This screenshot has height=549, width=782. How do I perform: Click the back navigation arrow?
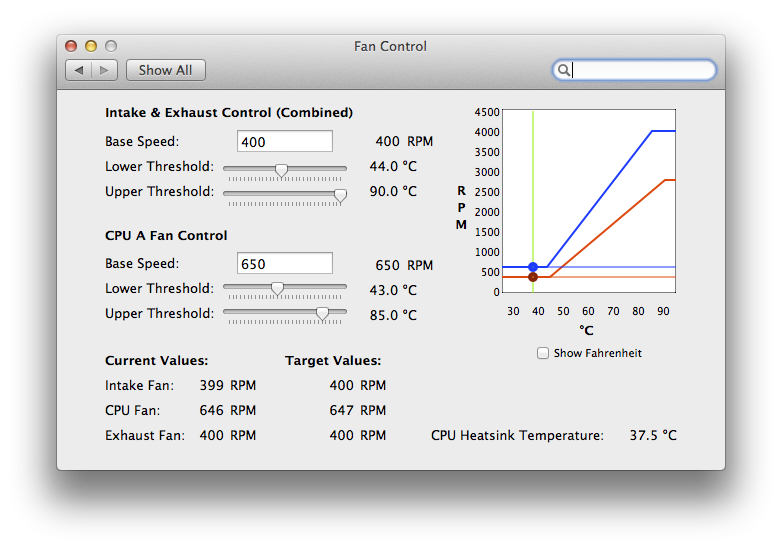(x=79, y=70)
